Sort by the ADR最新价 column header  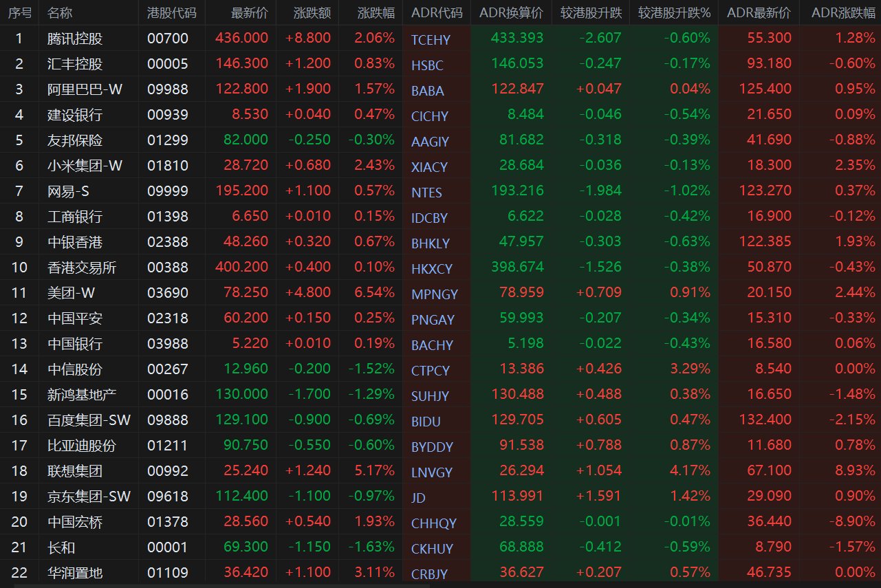pyautogui.click(x=759, y=13)
